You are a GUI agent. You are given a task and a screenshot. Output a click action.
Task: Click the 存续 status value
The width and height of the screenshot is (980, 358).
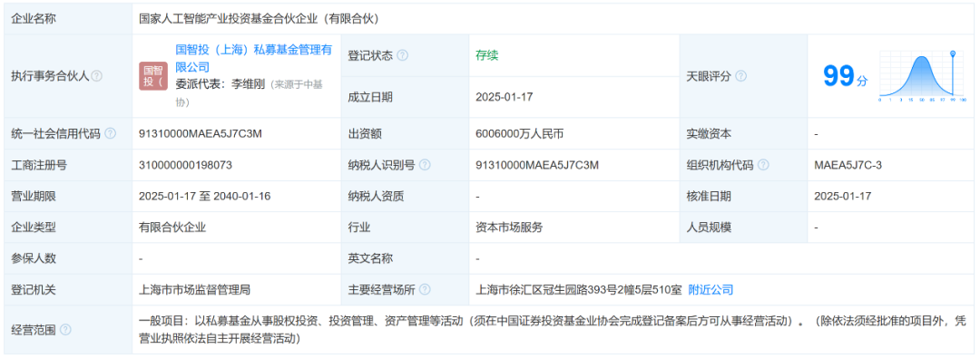tap(487, 55)
